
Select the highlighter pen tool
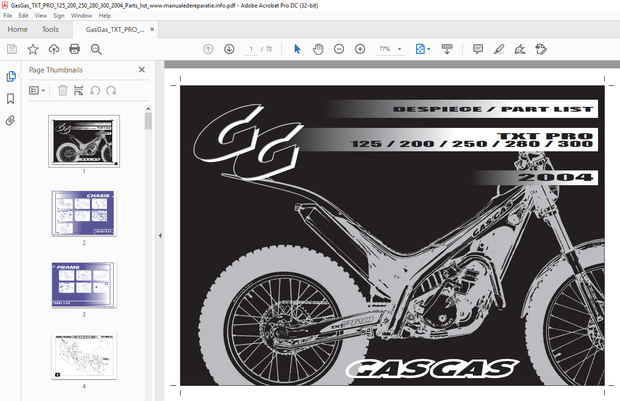click(x=499, y=49)
